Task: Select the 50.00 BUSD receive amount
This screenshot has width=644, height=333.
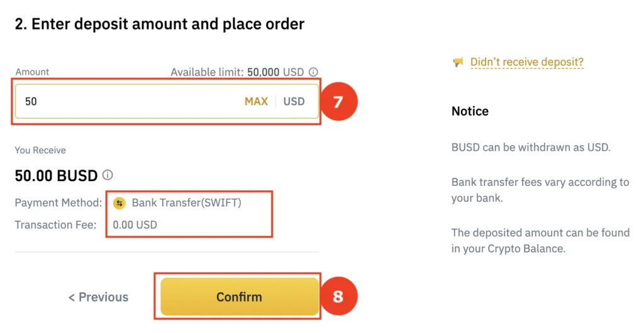Action: [x=56, y=175]
